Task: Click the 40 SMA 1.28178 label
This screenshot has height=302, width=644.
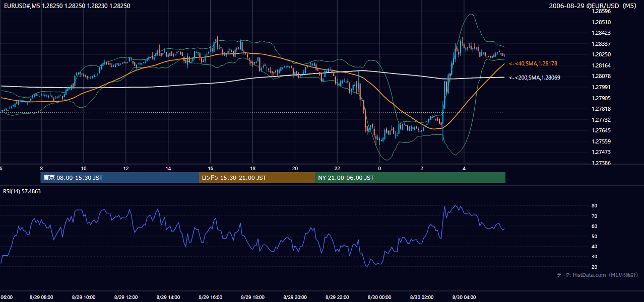Action: click(533, 63)
